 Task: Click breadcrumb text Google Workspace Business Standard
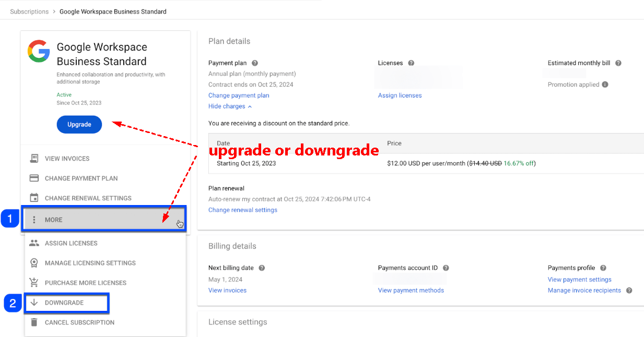(x=113, y=11)
